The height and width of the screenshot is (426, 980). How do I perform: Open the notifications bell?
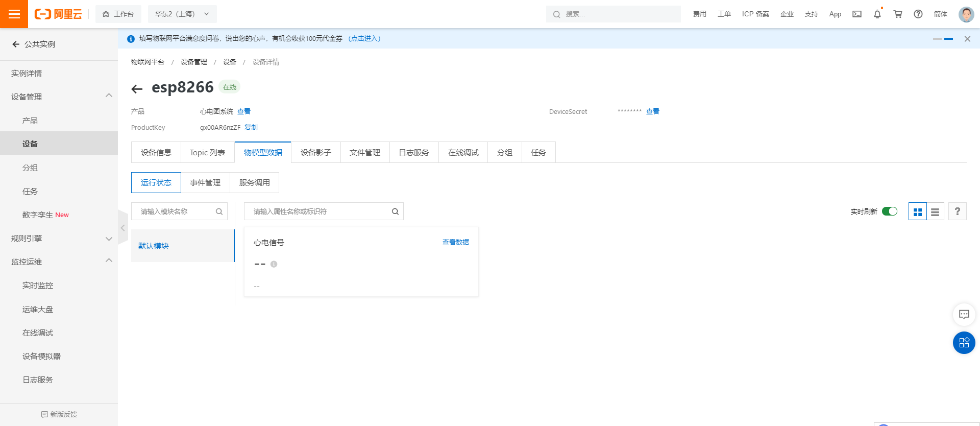[x=877, y=14]
